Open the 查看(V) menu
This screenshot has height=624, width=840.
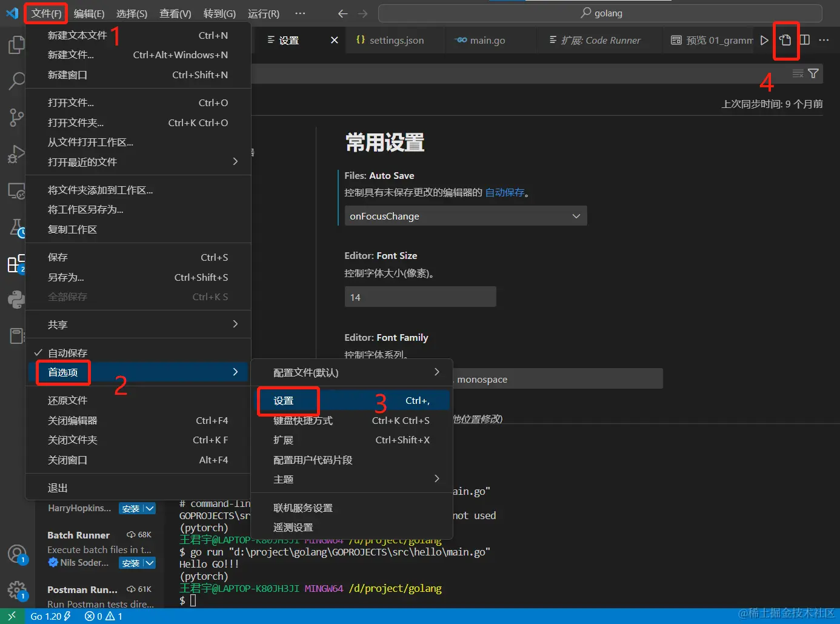click(175, 13)
